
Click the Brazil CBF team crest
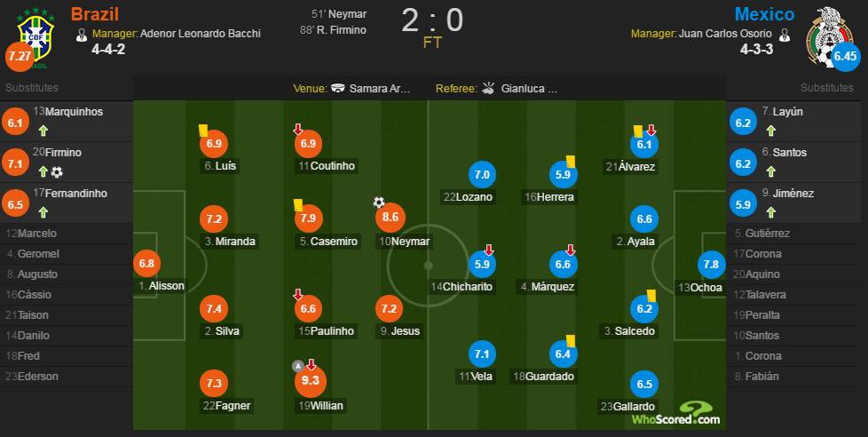[x=36, y=36]
